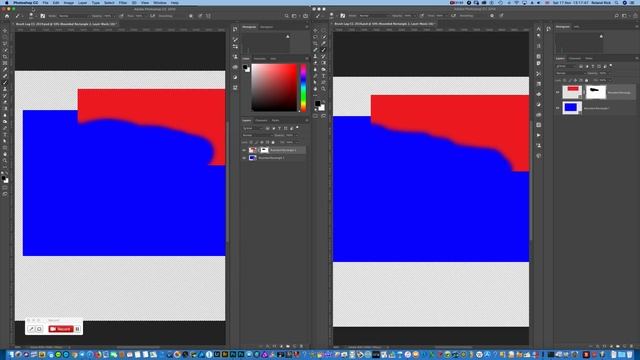Open Finder from the Dock
Screen dimensions: 640x360
click(11, 355)
